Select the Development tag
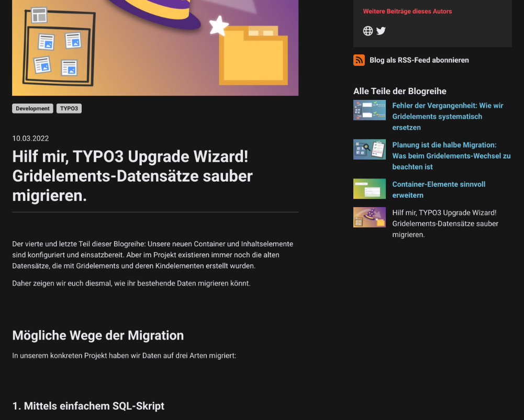Image resolution: width=524 pixels, height=420 pixels. [32, 108]
